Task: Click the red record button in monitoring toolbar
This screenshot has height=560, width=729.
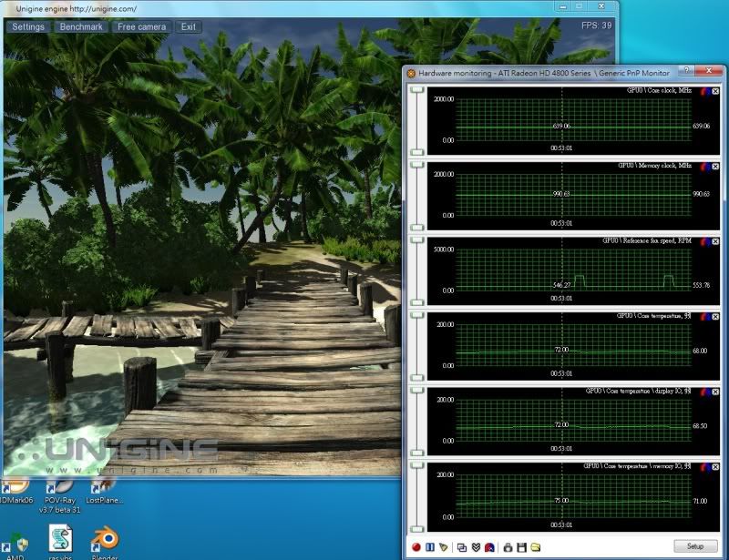Action: point(416,546)
